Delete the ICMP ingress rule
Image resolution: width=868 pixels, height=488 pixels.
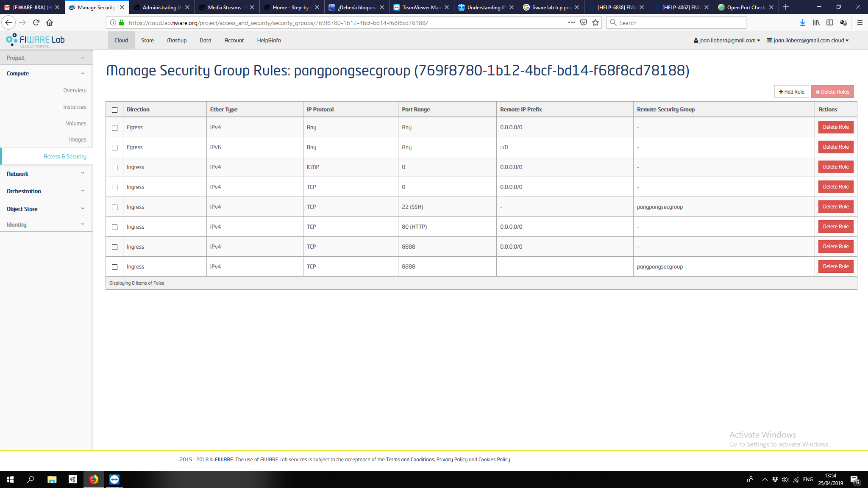pos(836,167)
